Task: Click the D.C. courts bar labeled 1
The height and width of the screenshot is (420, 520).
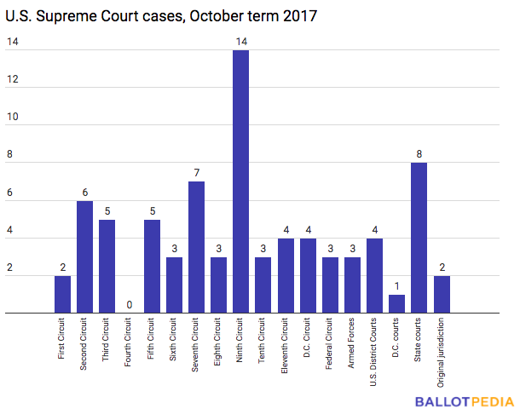Action: [396, 303]
